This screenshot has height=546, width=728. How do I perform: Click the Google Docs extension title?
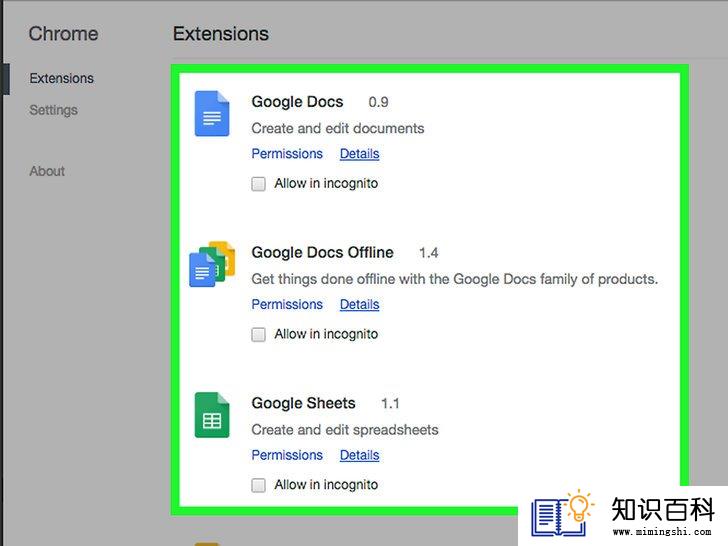pos(297,102)
